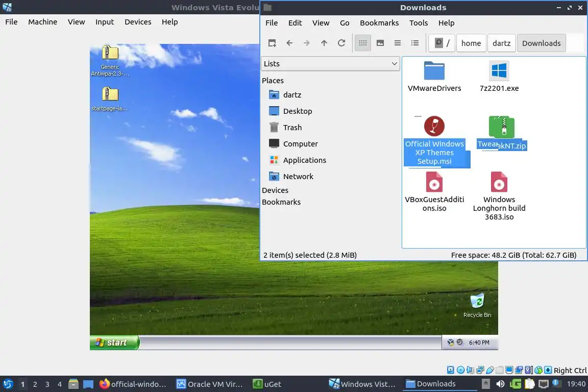The height and width of the screenshot is (392, 588).
Task: Go forward using the right arrow in the file manager
Action: (x=306, y=43)
